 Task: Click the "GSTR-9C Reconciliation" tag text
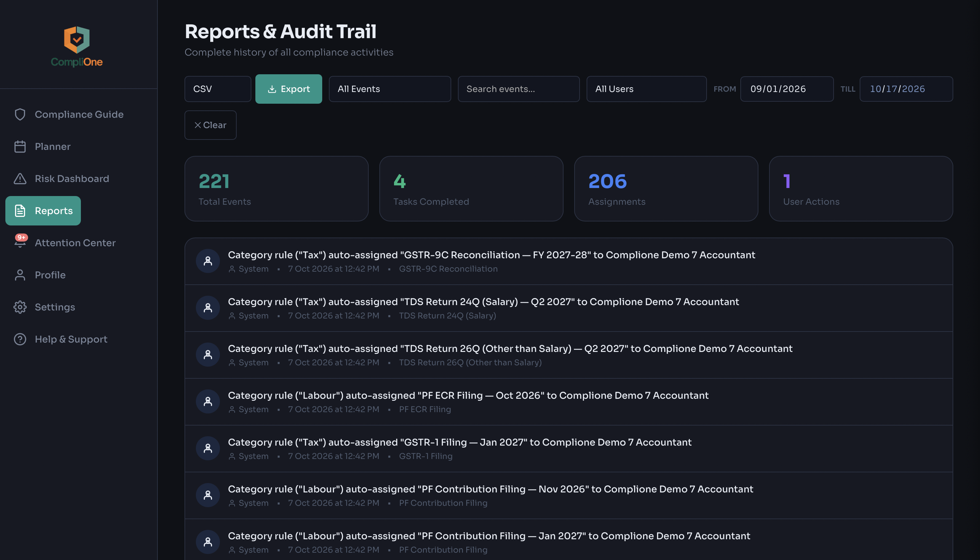448,269
